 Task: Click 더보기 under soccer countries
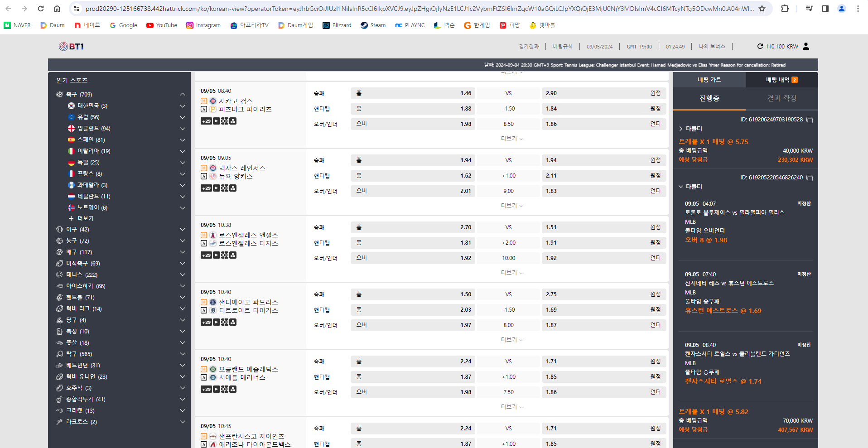click(81, 218)
